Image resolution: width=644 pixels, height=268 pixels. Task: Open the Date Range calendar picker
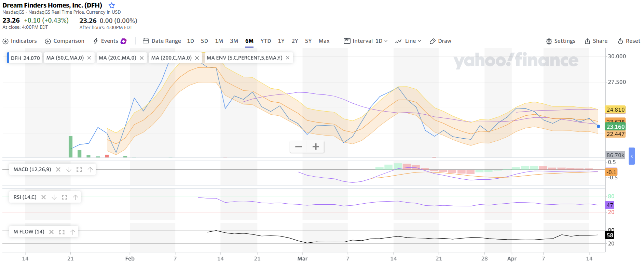point(162,41)
